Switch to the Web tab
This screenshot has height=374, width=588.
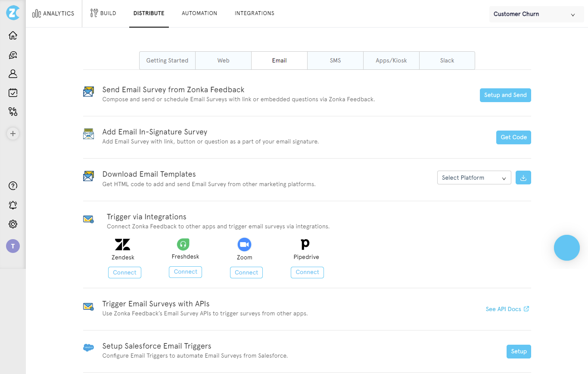pyautogui.click(x=223, y=61)
